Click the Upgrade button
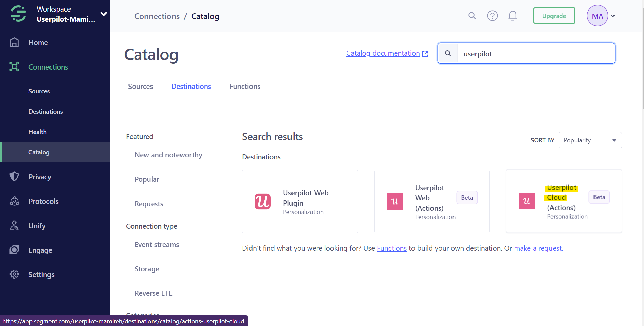Screen dimensions: 644x326 554,16
